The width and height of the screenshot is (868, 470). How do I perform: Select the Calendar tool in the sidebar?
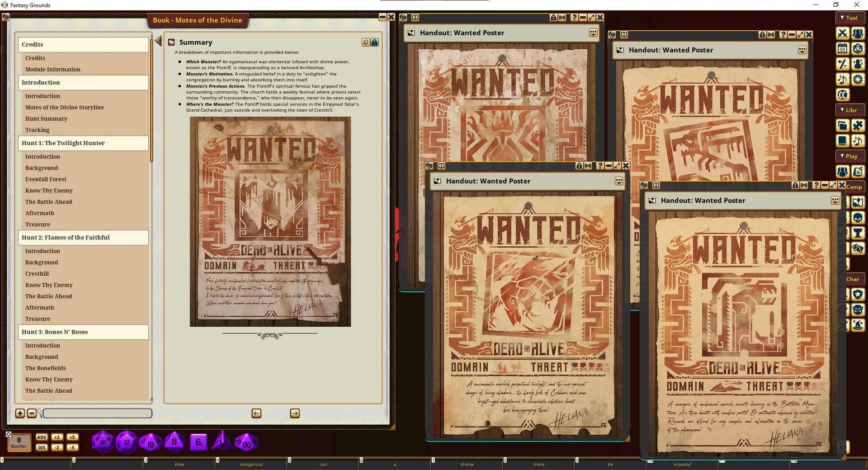point(842,49)
